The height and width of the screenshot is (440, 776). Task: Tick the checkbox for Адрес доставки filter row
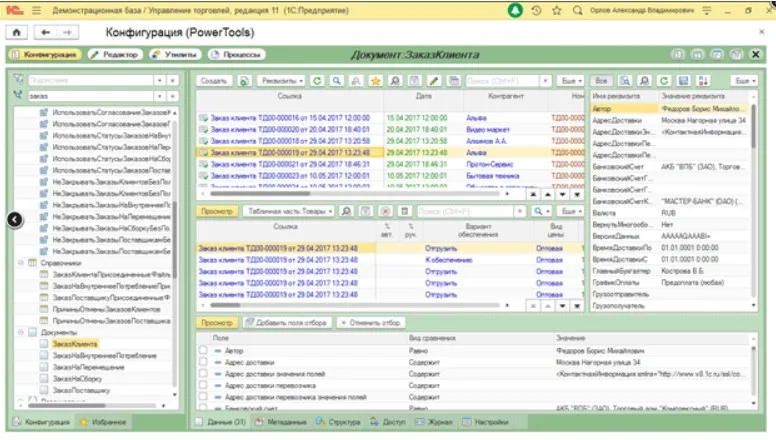tap(203, 362)
